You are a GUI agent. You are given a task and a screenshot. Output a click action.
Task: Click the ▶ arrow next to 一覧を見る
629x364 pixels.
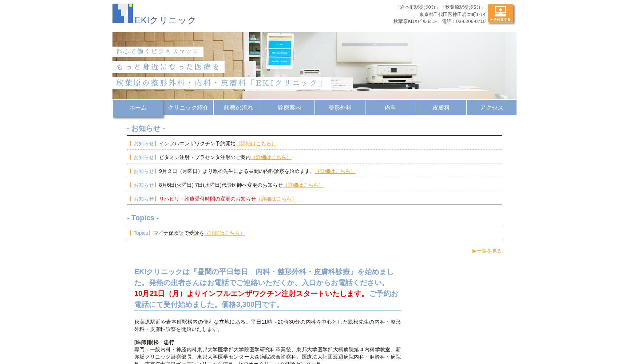pyautogui.click(x=475, y=251)
